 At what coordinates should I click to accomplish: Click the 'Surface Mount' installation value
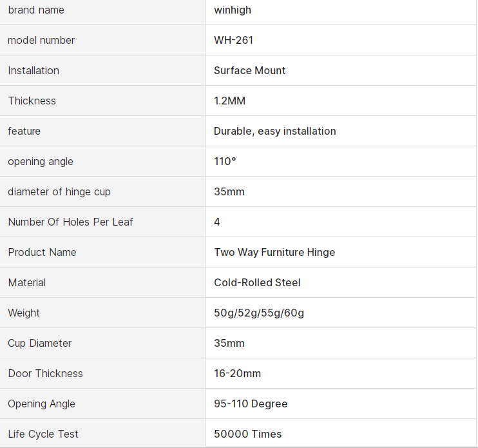(x=249, y=70)
